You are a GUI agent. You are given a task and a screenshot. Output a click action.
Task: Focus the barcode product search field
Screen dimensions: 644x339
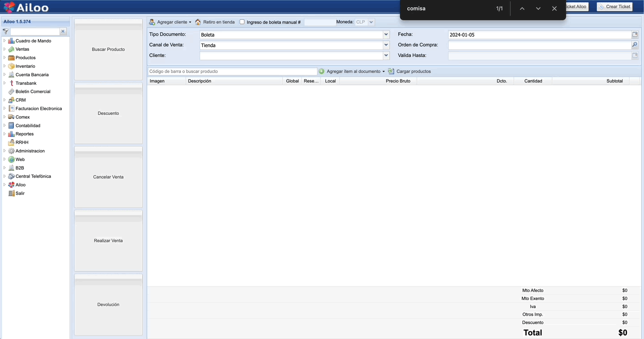pyautogui.click(x=232, y=71)
